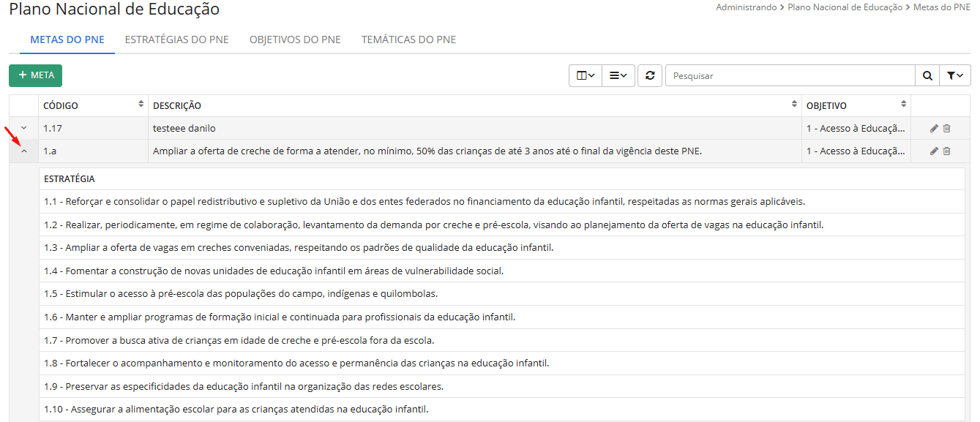Refresh the metas table
This screenshot has width=980, height=422.
click(650, 75)
